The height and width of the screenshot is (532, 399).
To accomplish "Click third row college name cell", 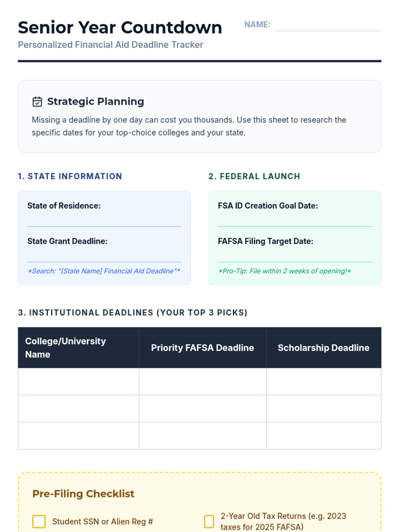I will 78,436.
